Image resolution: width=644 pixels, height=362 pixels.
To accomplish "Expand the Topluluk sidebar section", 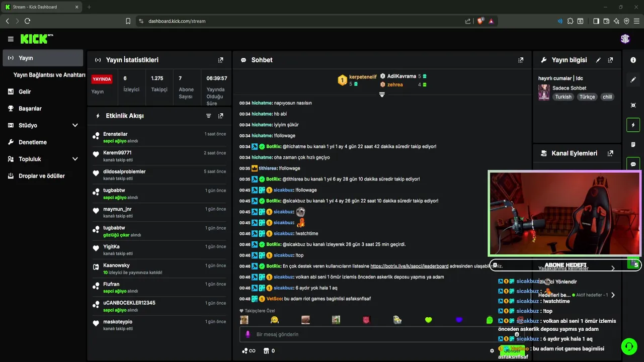I will coord(75,159).
